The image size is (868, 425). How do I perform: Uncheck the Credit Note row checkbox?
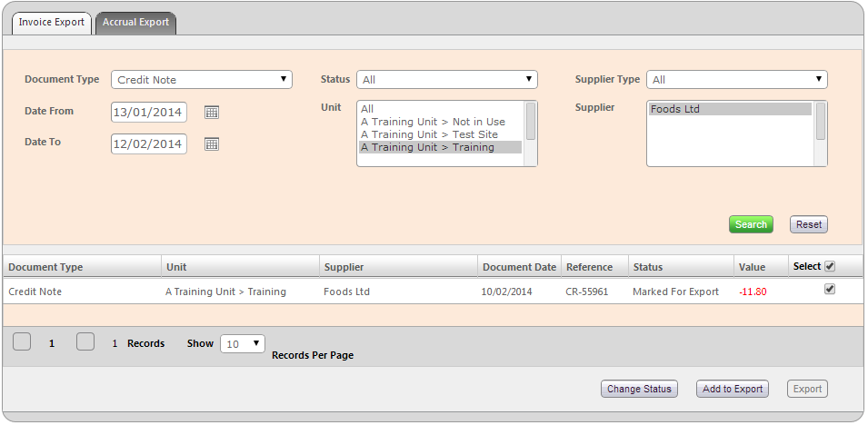[829, 290]
